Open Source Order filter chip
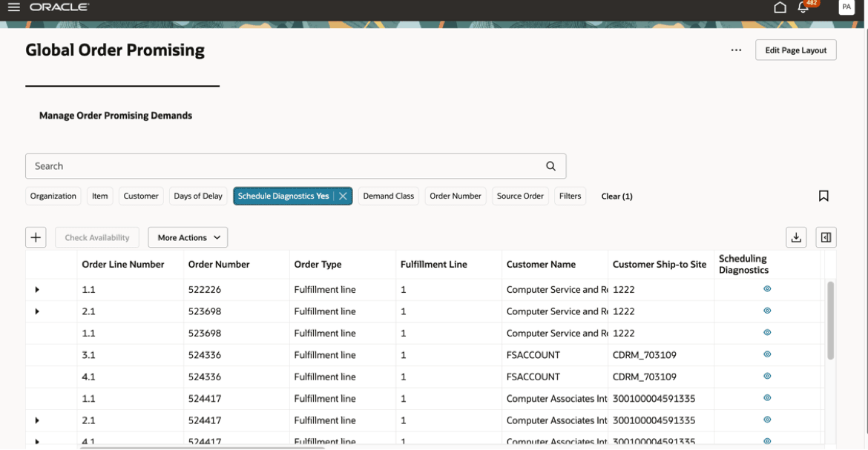Image resolution: width=868 pixels, height=450 pixels. pos(520,196)
